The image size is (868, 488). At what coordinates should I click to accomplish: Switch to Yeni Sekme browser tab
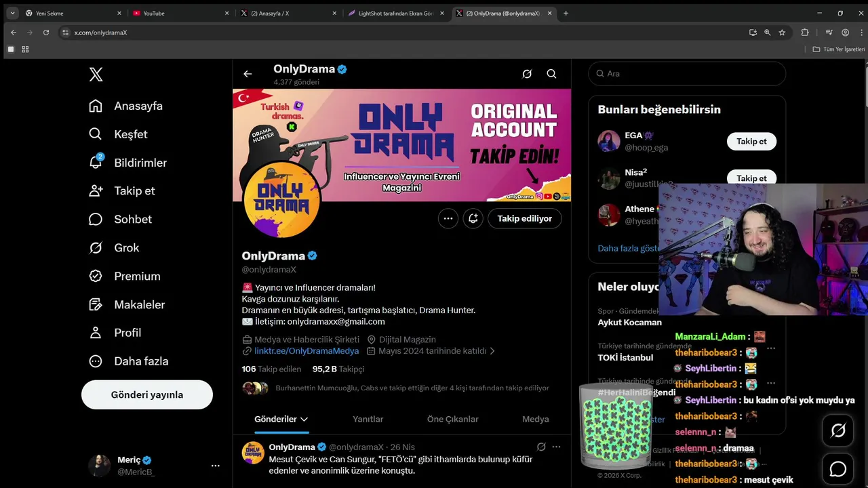click(73, 13)
